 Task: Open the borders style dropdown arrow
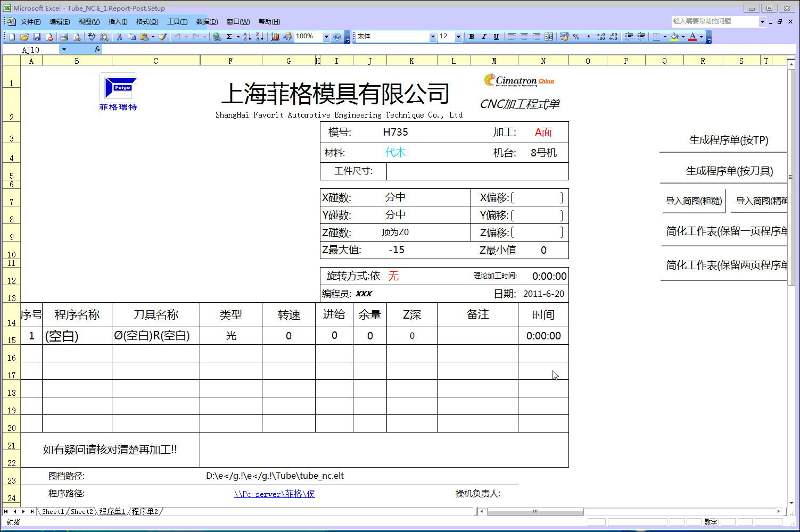point(665,37)
